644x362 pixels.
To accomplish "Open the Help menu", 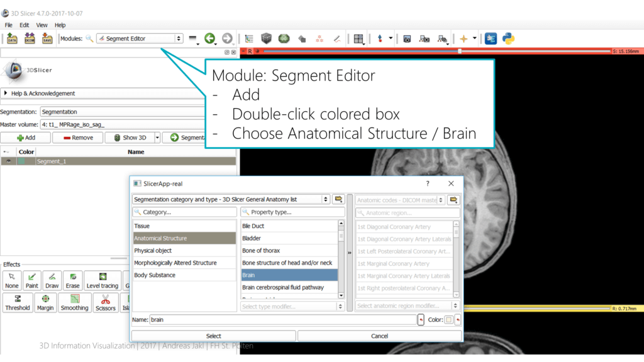I will point(60,25).
